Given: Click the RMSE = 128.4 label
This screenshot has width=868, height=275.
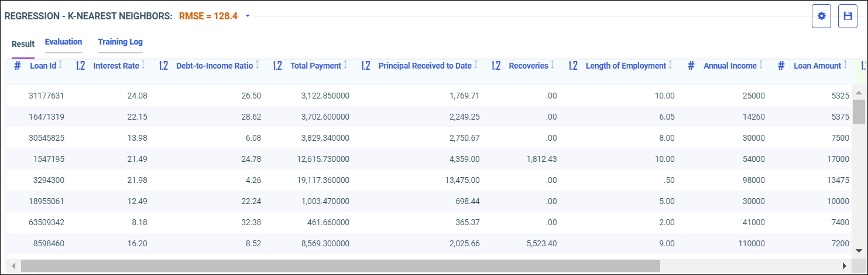Looking at the screenshot, I should pos(208,16).
